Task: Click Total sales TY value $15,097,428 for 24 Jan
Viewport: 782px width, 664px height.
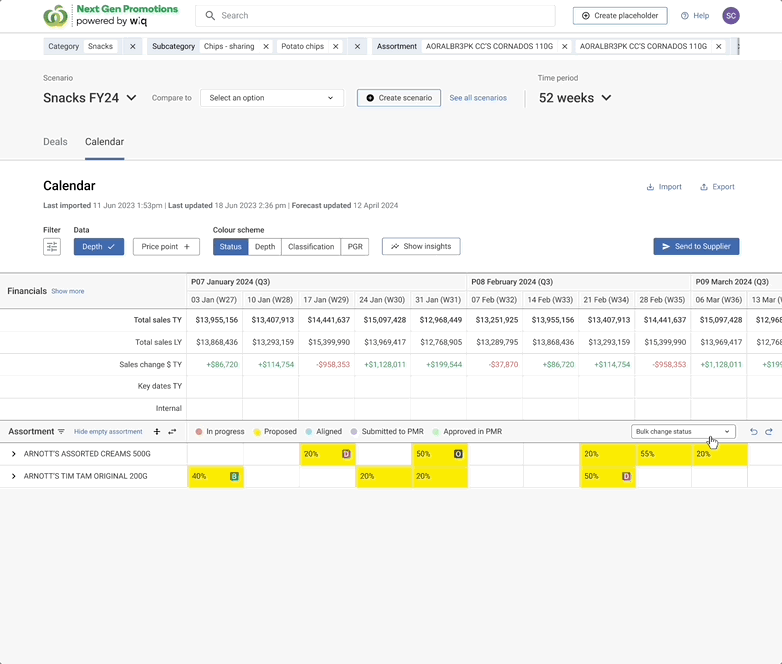Action: click(385, 320)
